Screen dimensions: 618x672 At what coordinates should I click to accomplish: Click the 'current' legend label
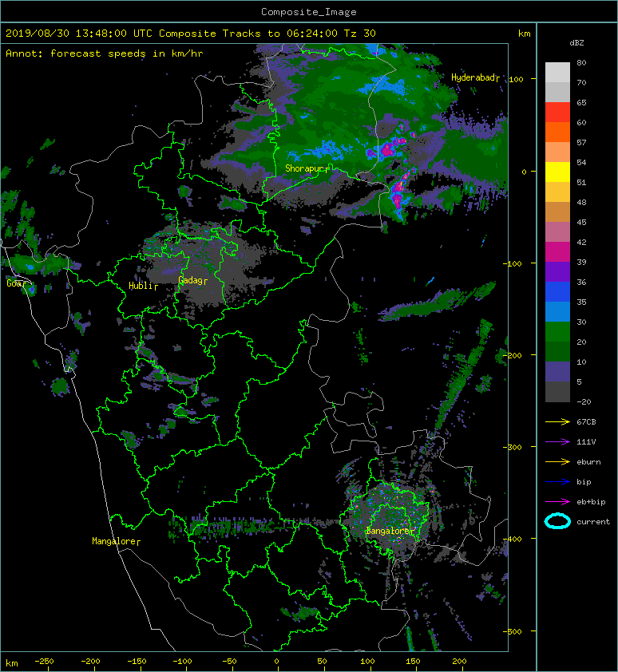click(x=593, y=522)
